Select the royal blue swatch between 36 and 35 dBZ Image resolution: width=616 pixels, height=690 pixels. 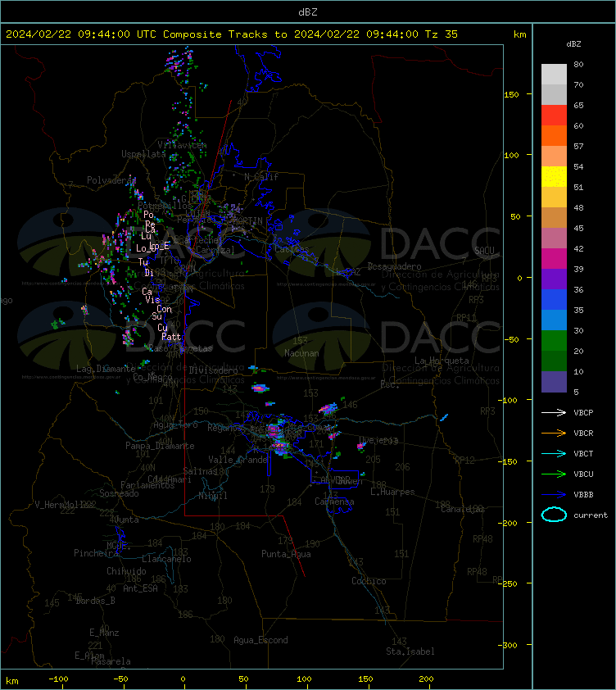(x=554, y=299)
